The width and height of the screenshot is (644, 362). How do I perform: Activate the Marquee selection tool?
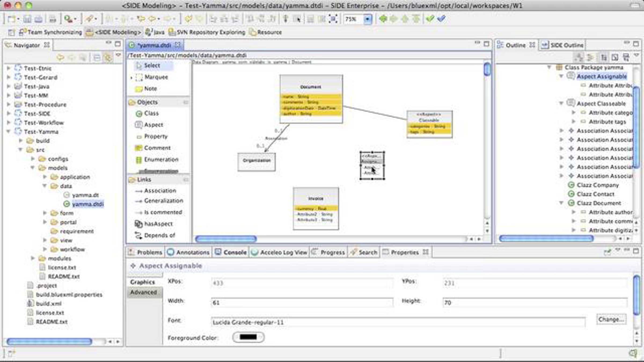pyautogui.click(x=156, y=77)
